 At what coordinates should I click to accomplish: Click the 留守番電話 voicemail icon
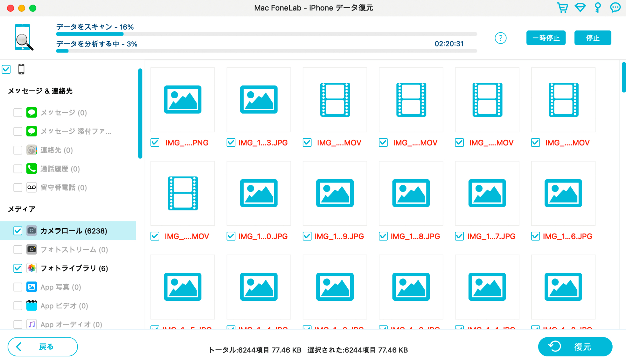(31, 187)
